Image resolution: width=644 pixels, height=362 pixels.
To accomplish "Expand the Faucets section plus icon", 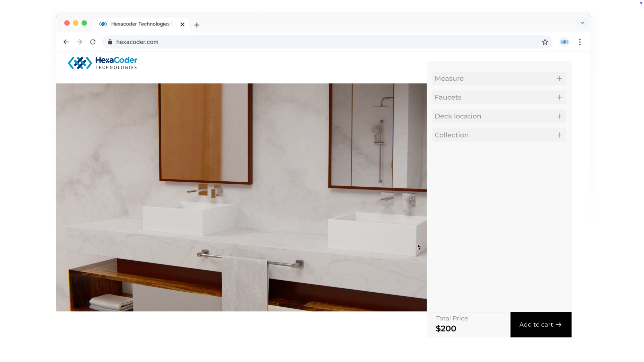I will pyautogui.click(x=559, y=97).
